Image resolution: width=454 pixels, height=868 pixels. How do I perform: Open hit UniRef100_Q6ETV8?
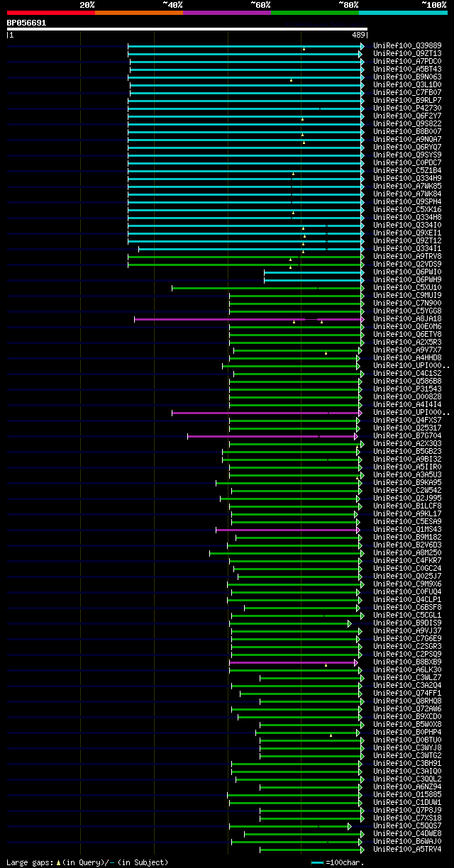tap(407, 334)
